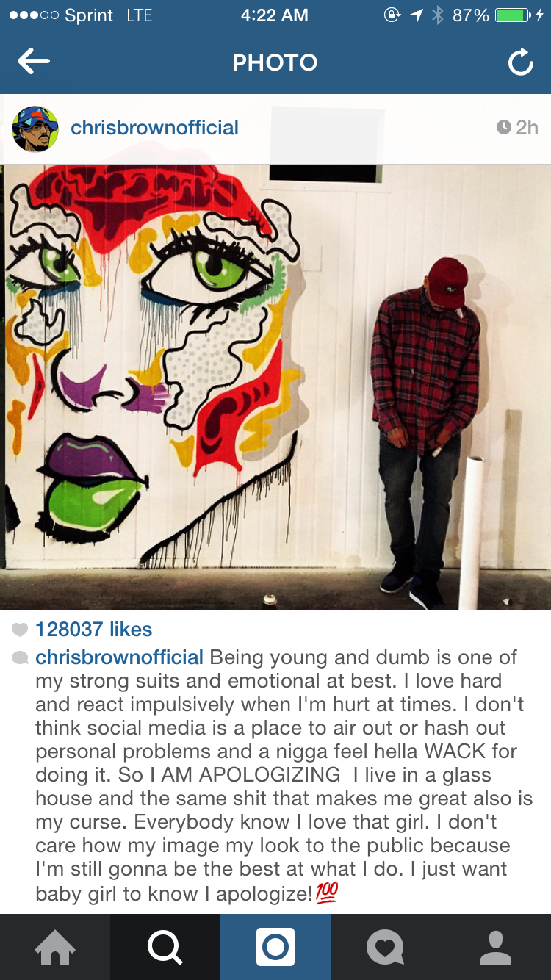Tap the graffiti mural photo
The width and height of the screenshot is (551, 980).
(275, 386)
